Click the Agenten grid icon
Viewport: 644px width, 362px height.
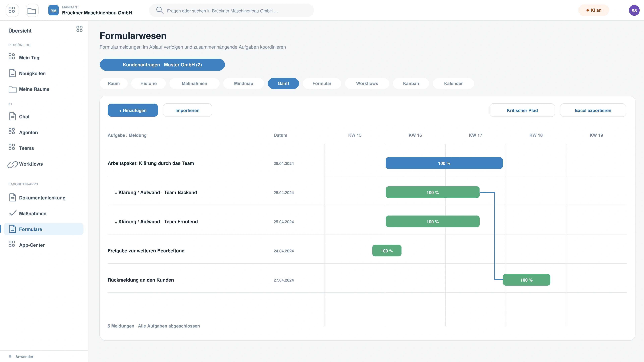click(12, 131)
